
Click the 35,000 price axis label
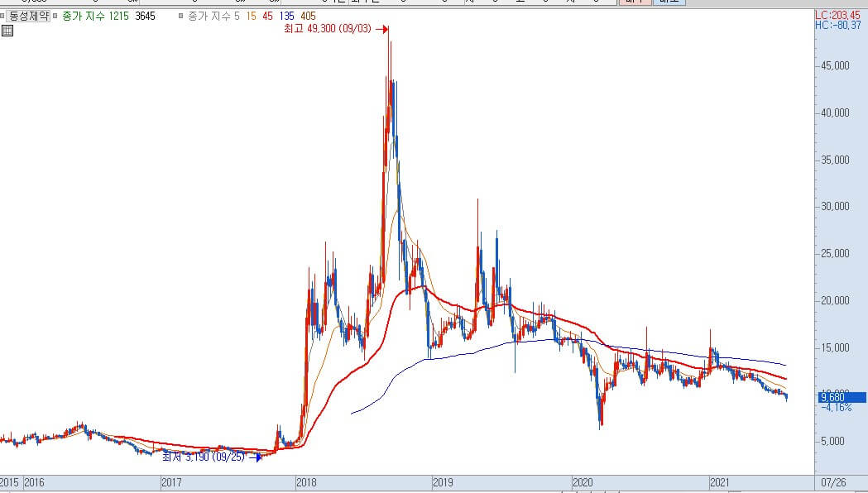(x=835, y=160)
